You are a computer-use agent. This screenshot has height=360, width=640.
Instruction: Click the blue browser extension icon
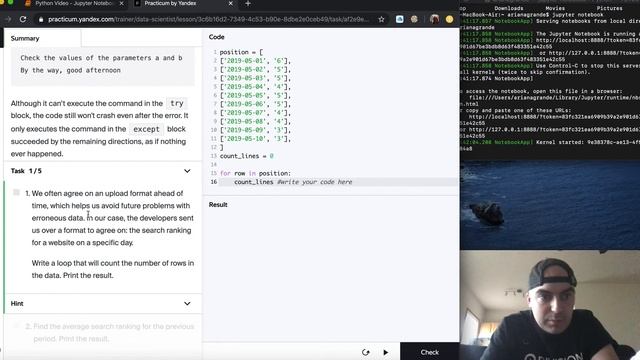point(400,19)
